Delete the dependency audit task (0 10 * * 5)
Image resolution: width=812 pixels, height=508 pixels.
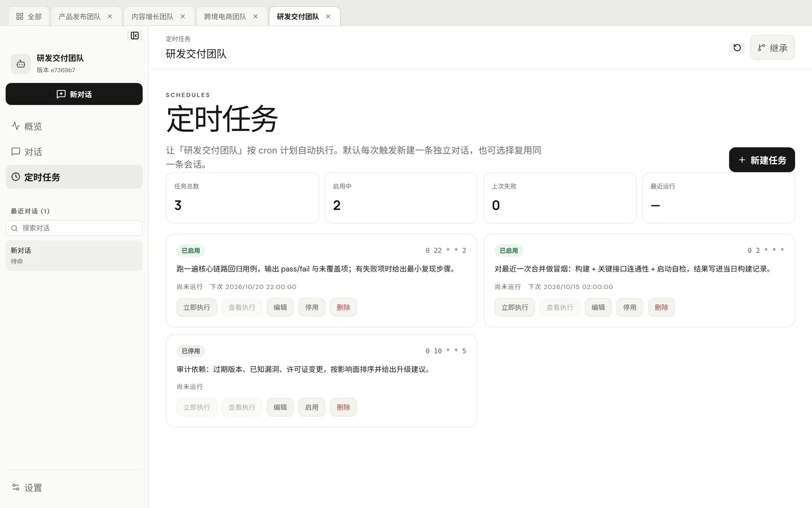[x=343, y=408]
